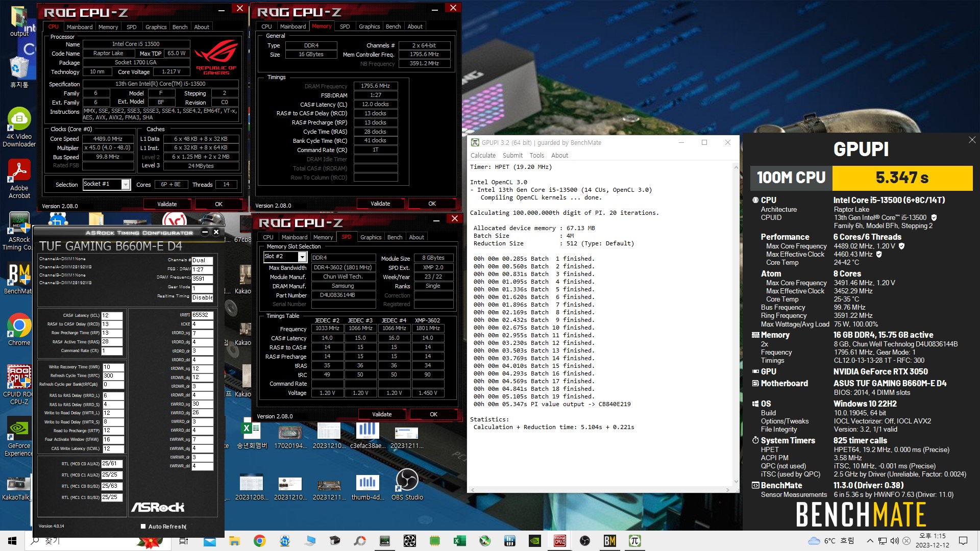Open the BenchMate desktop shortcut
This screenshot has height=551, width=980.
point(19,279)
